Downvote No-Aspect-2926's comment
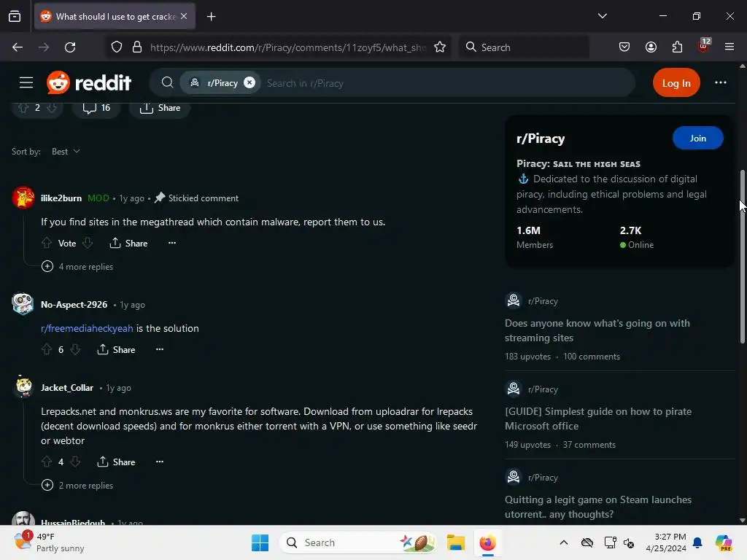Viewport: 747px width, 560px height. 75,350
